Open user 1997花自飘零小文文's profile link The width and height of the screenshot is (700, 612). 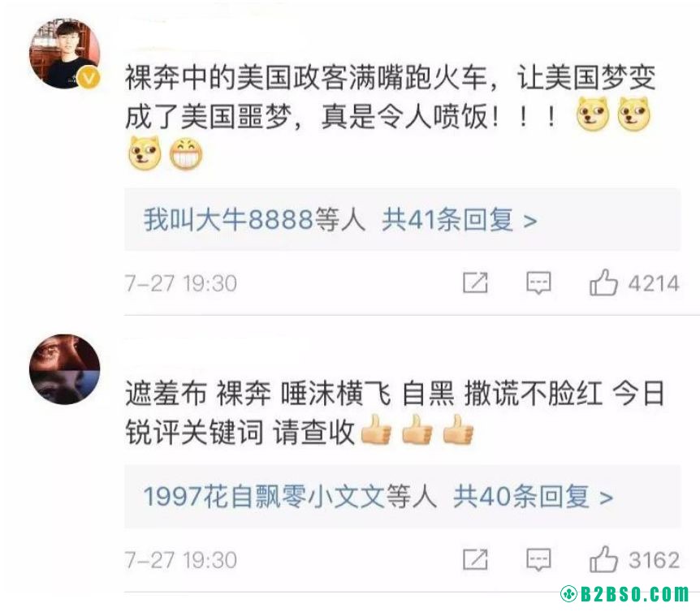point(264,497)
